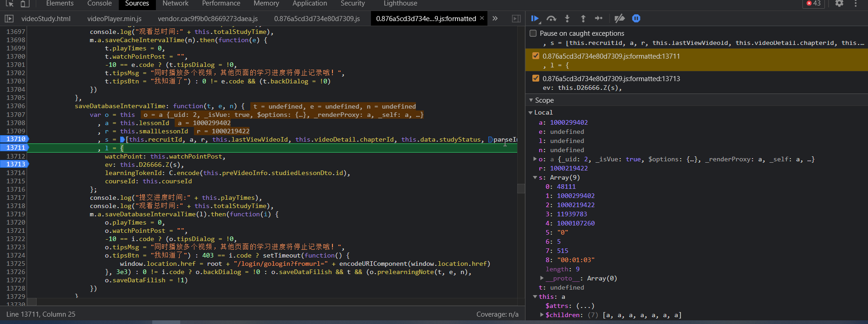Step into next function call
Image resolution: width=868 pixels, height=324 pixels.
pos(567,18)
